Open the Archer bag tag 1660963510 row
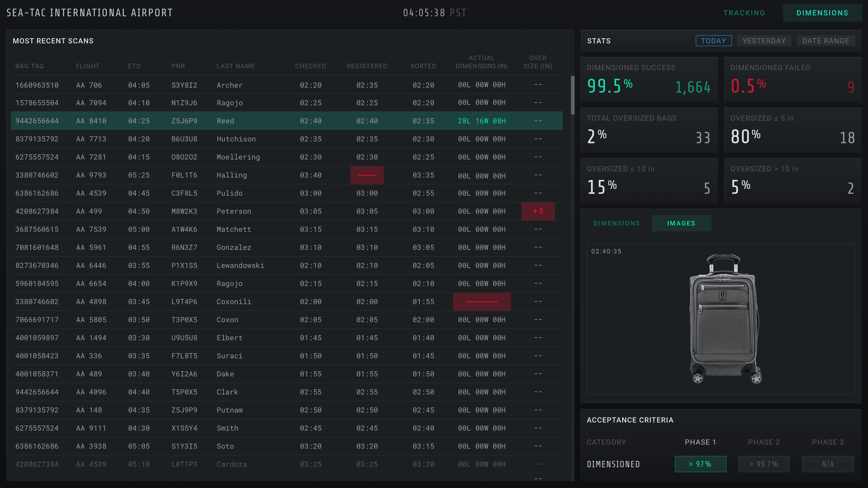The image size is (868, 488). pos(37,85)
